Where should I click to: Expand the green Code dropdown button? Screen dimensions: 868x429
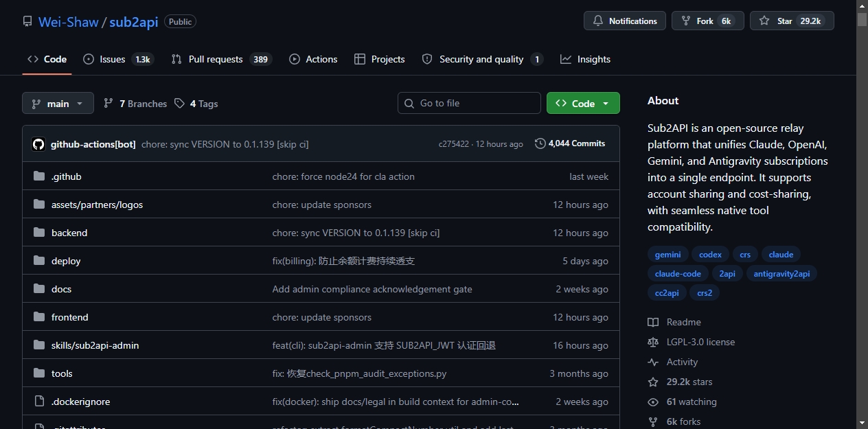click(583, 103)
